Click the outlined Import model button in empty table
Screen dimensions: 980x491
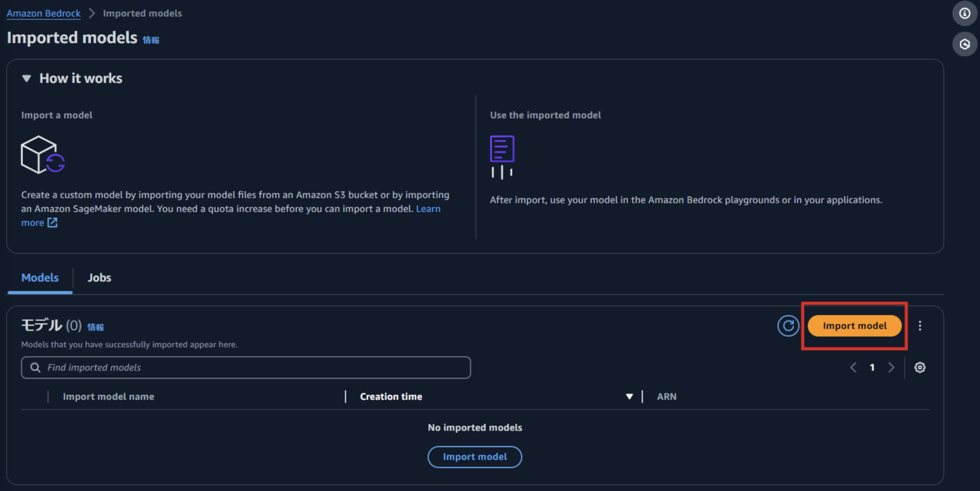475,457
